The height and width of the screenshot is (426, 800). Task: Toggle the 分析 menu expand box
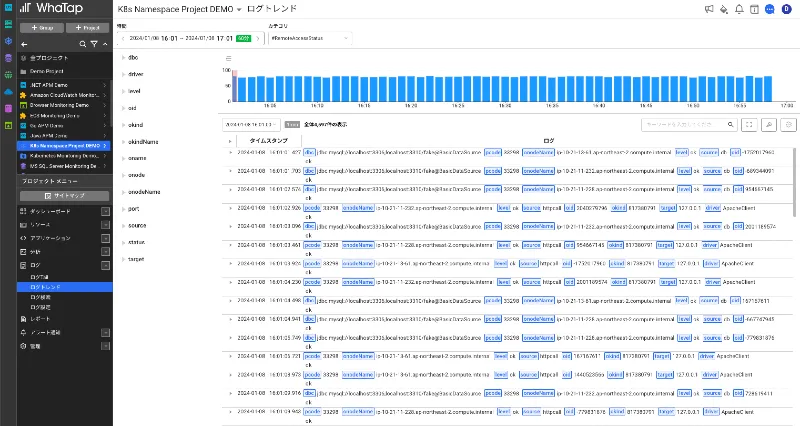[x=105, y=252]
